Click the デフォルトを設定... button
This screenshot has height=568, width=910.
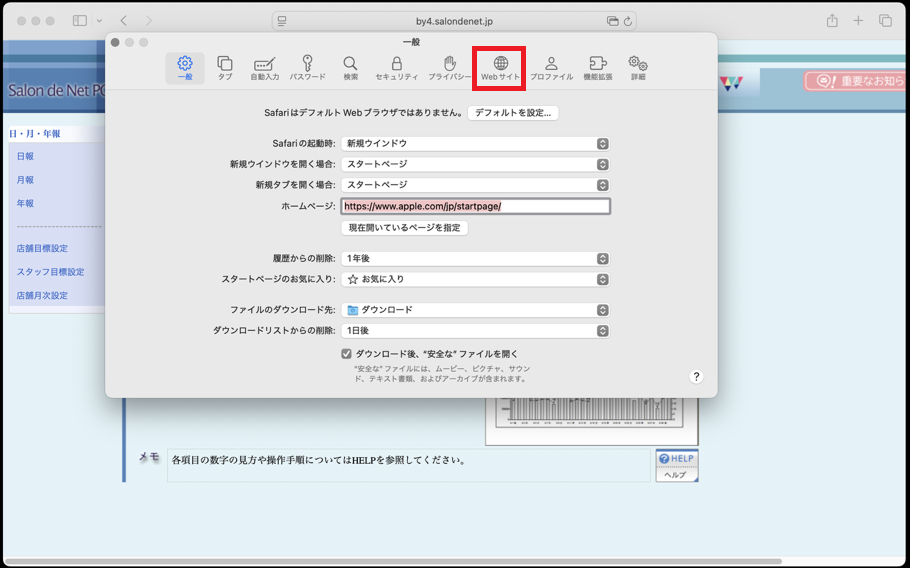(513, 113)
